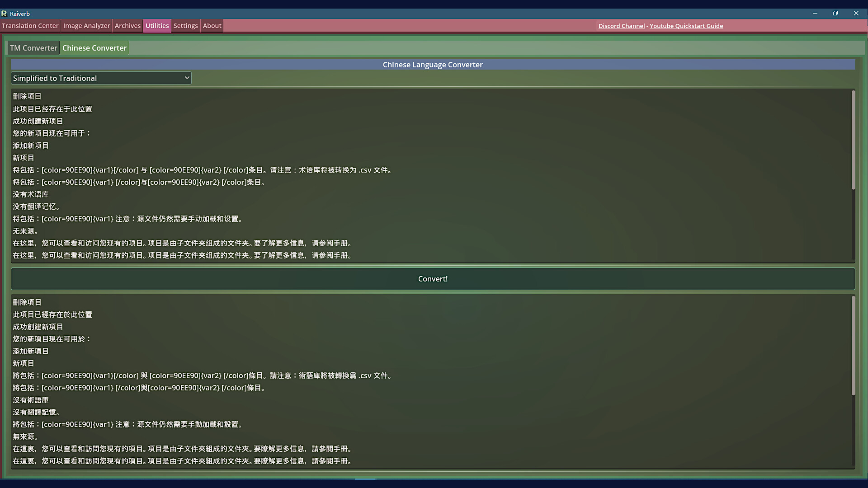Click the Chinese Language Converter header bar
The image size is (868, 488).
(x=432, y=65)
